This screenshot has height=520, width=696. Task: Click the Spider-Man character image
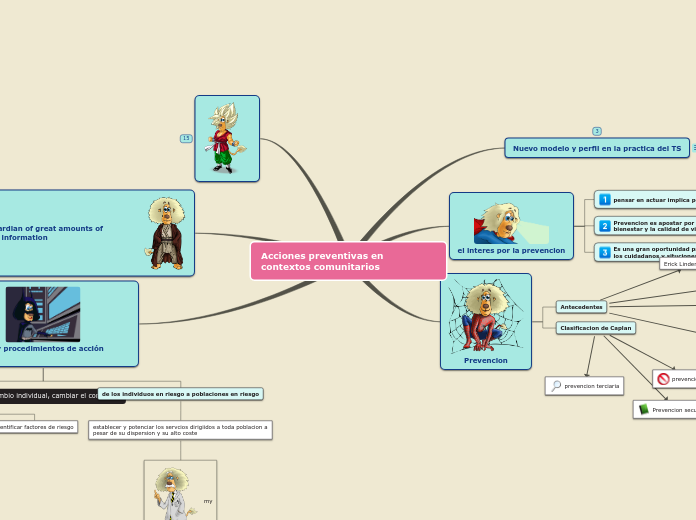[x=486, y=316]
